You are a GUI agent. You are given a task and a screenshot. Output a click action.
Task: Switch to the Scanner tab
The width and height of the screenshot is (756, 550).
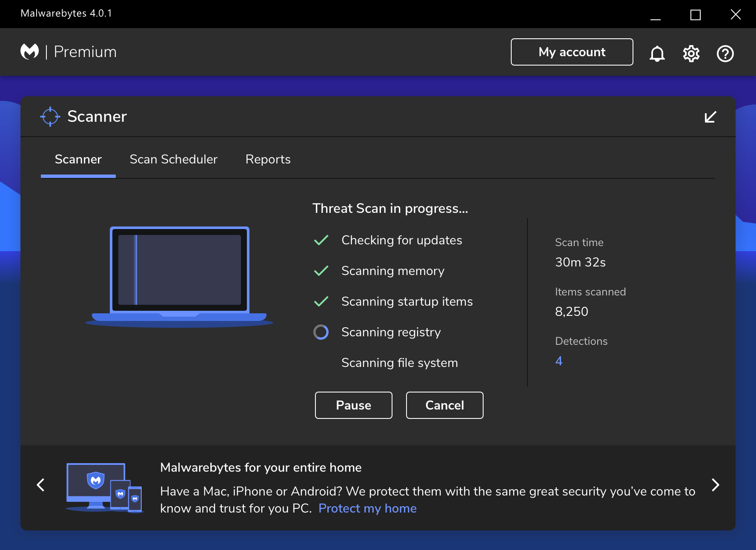point(78,159)
